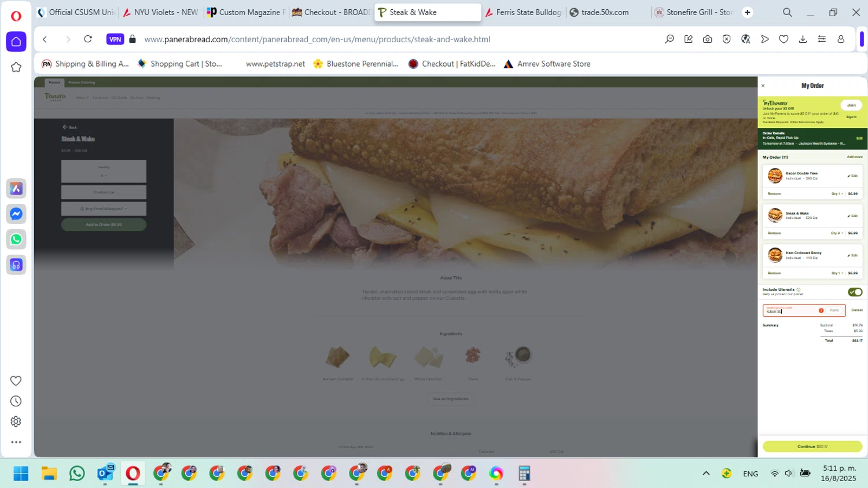Open the Opera profile icon
The width and height of the screenshot is (868, 488).
[x=841, y=39]
